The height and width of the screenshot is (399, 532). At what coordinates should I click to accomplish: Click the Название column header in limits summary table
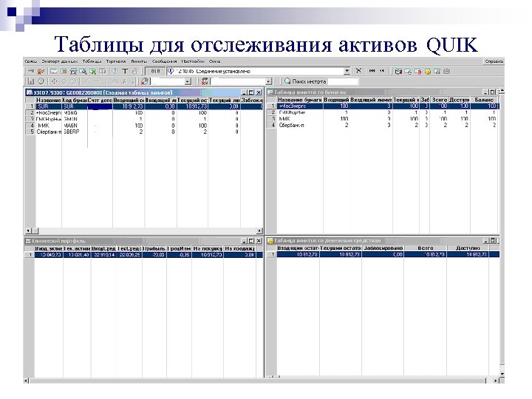49,100
